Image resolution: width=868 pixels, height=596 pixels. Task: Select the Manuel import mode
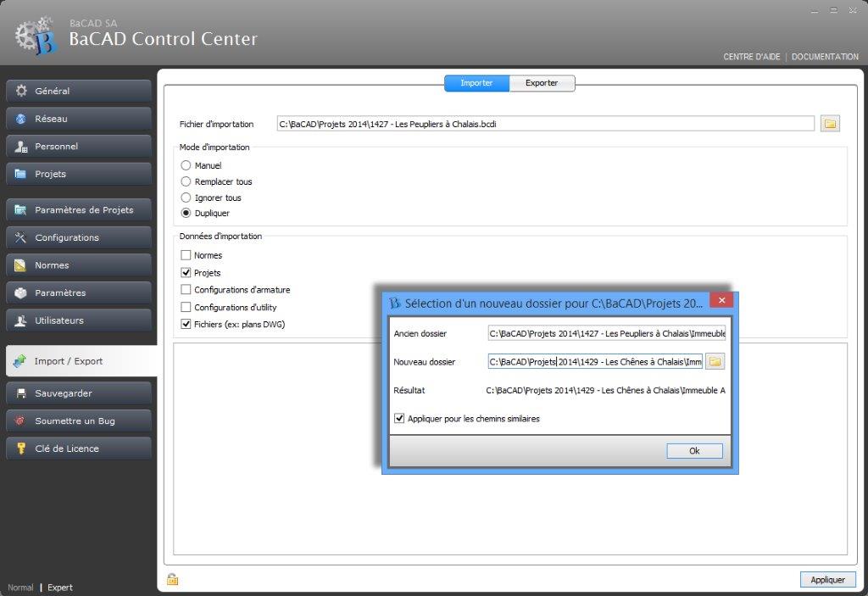pyautogui.click(x=186, y=165)
